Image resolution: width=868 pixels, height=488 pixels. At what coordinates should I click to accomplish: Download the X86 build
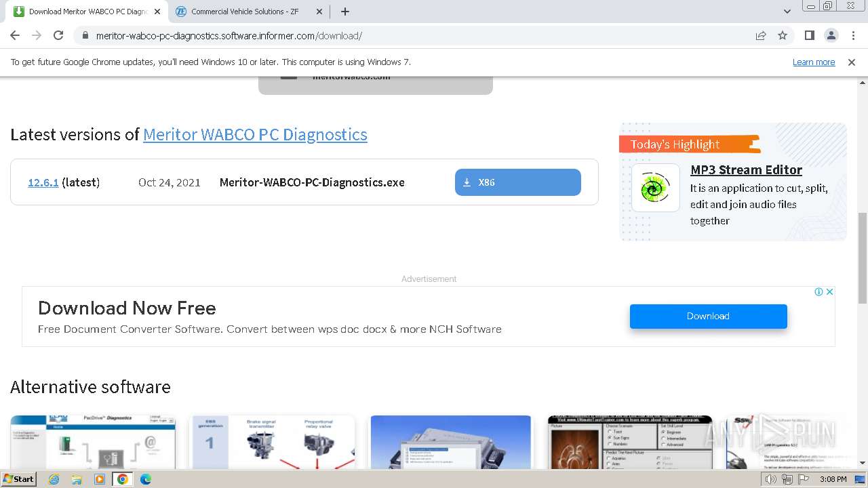click(x=518, y=182)
